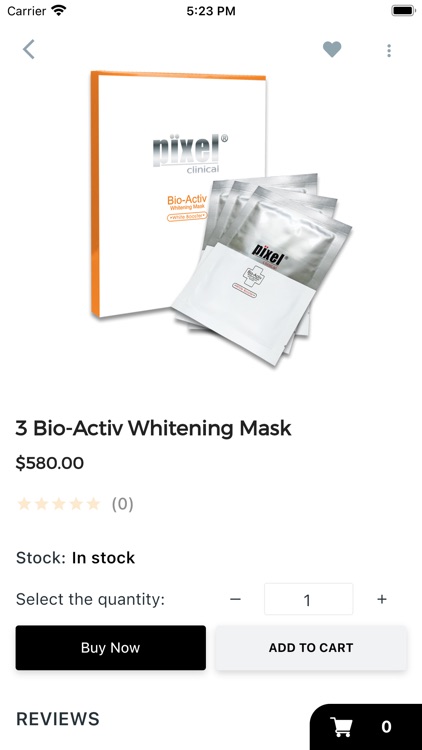Tap the Wi-Fi status icon
Viewport: 422px width, 750px height.
click(x=58, y=11)
